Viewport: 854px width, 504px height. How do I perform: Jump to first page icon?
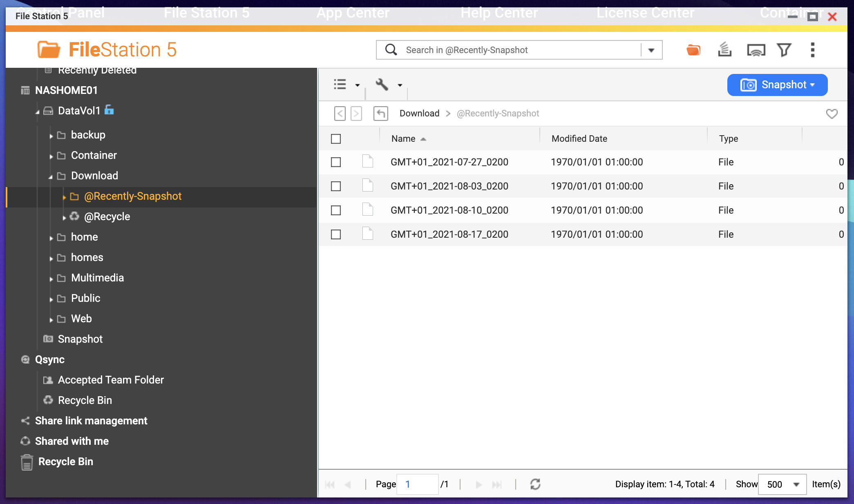(x=330, y=484)
